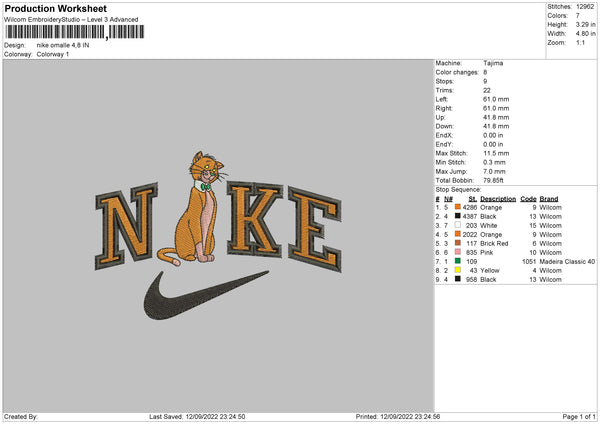Select the Down value '41.8 mm'
This screenshot has height=424, width=600.
496,126
